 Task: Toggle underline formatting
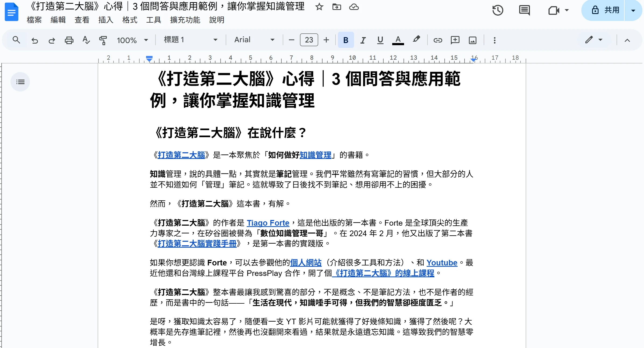(x=380, y=40)
